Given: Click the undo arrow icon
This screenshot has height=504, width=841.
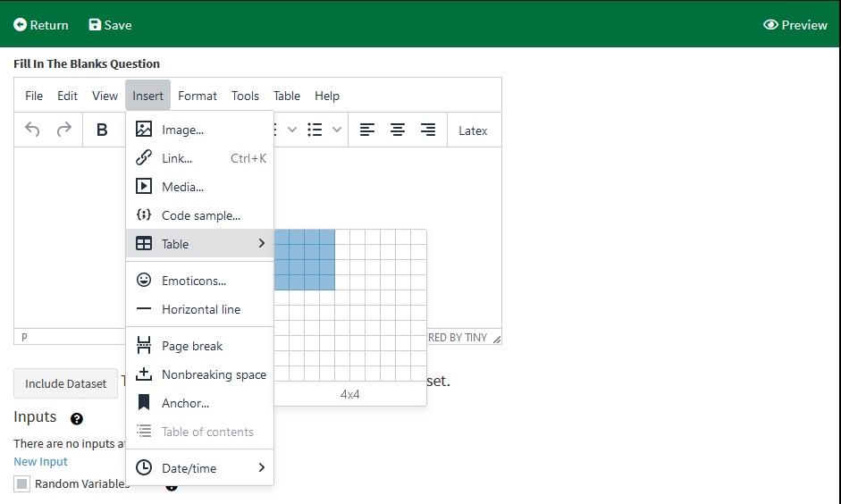Looking at the screenshot, I should click(32, 130).
